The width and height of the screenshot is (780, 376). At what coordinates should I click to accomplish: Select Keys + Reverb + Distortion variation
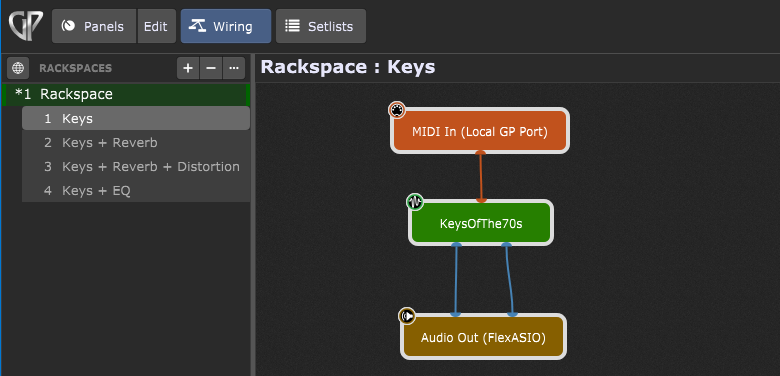tap(136, 167)
